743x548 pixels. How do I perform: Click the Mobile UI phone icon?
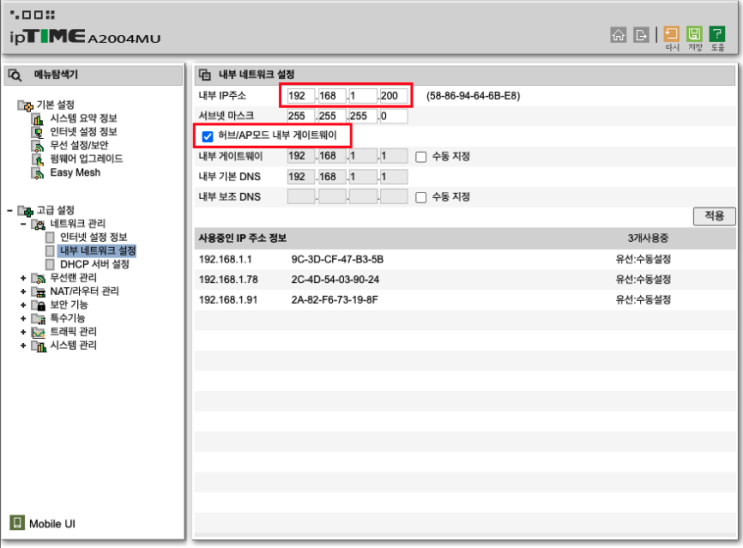(17, 522)
